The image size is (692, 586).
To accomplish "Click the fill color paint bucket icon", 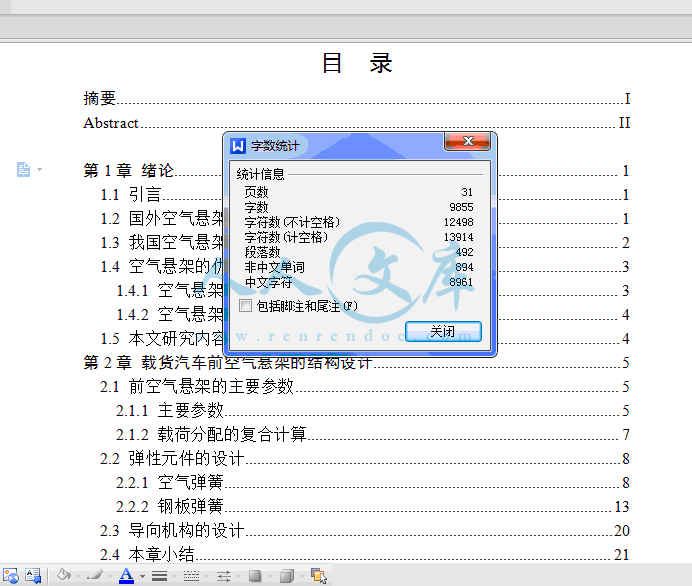I will point(64,575).
